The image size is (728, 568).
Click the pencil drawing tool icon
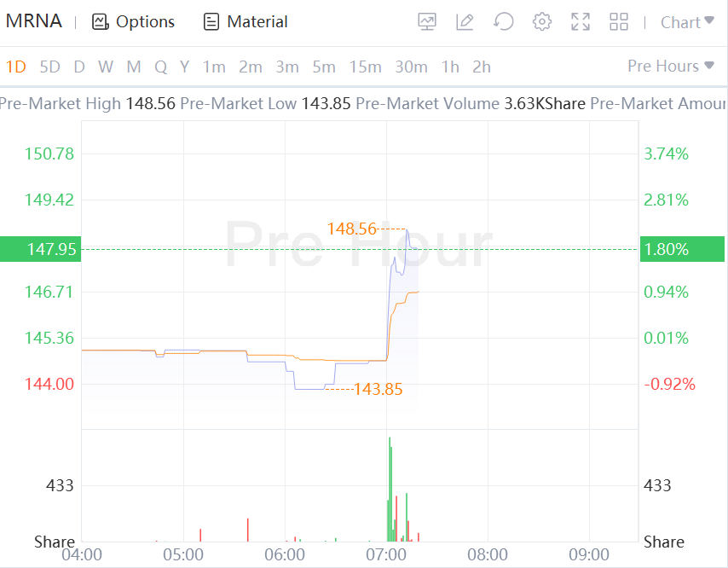[x=465, y=22]
